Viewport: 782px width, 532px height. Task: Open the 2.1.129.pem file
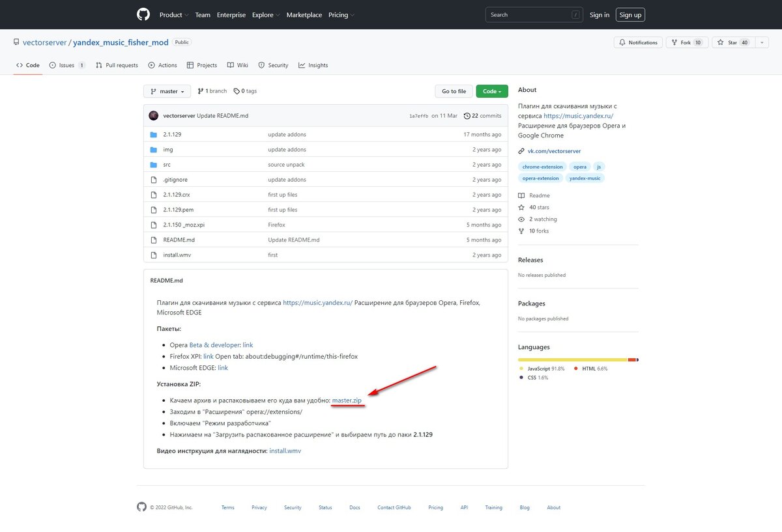point(179,210)
